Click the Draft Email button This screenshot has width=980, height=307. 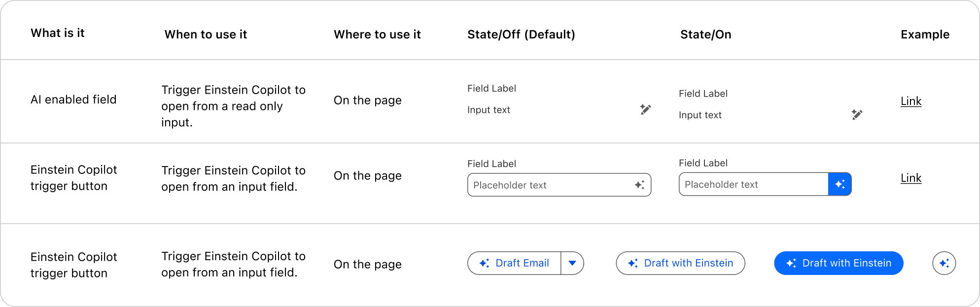514,263
